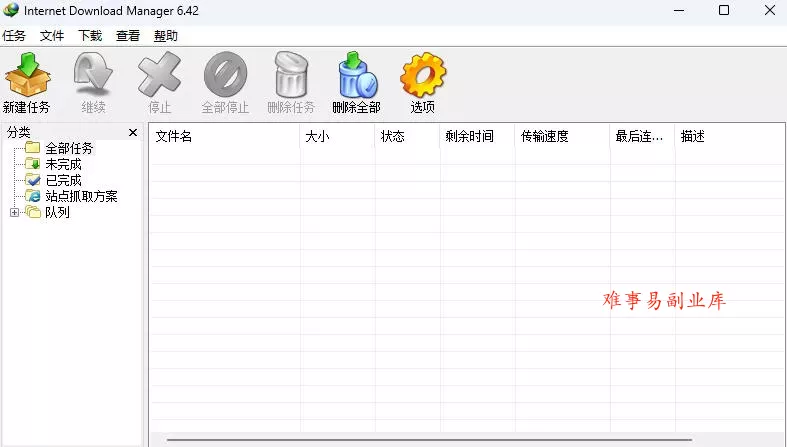Open the 文件 menu
Screen dimensions: 787x447
click(x=52, y=36)
